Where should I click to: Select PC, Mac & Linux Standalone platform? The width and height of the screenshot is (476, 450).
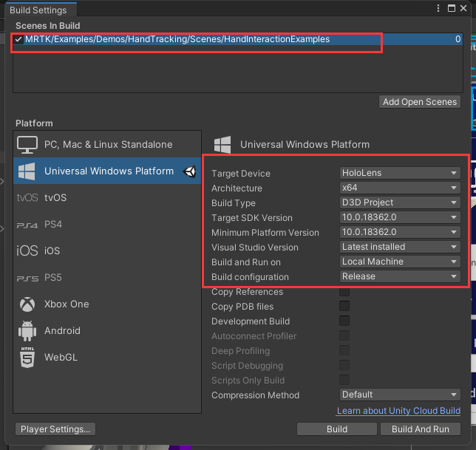coord(107,144)
